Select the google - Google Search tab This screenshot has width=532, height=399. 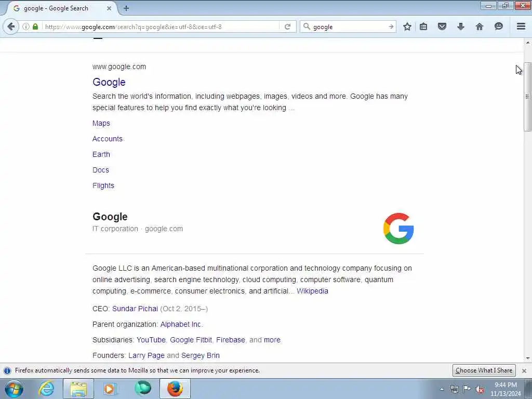pos(61,8)
